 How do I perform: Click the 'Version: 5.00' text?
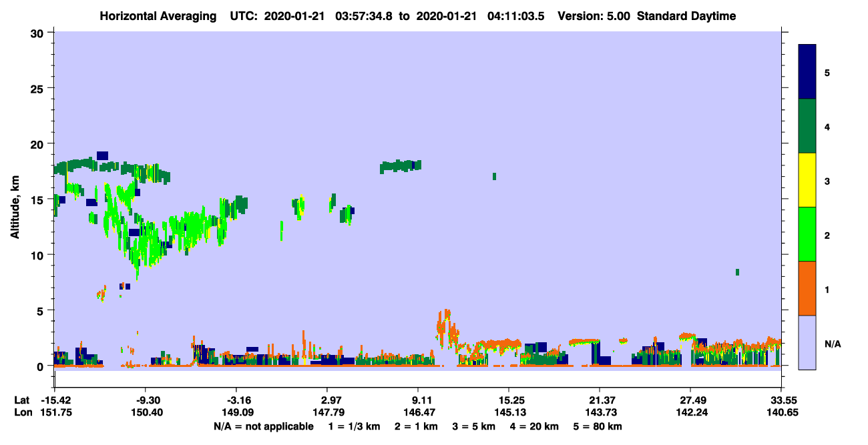(x=594, y=16)
